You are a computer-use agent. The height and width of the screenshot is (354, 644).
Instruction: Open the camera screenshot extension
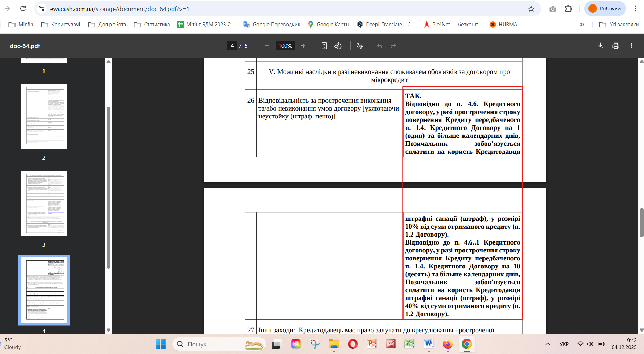point(553,9)
